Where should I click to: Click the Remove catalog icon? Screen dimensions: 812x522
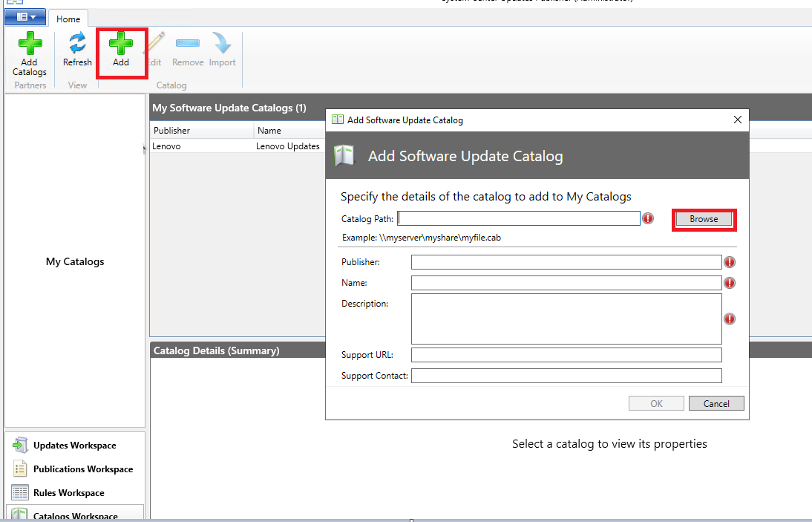click(x=188, y=43)
